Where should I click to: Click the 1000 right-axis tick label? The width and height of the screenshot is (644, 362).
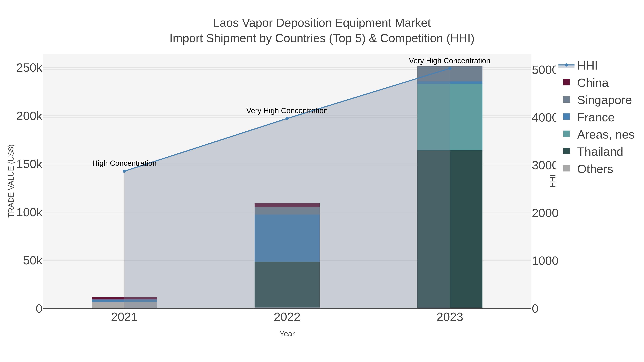coord(545,261)
